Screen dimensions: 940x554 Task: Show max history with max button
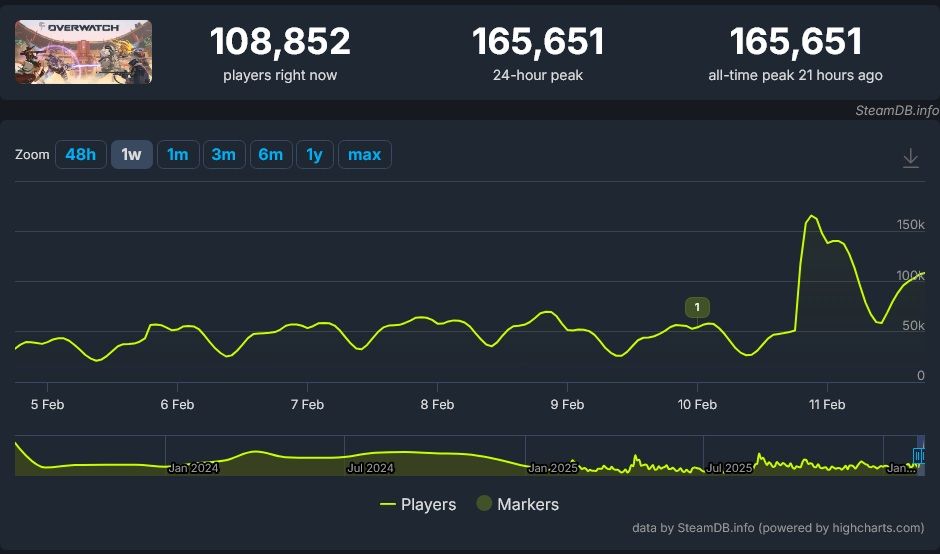point(364,155)
